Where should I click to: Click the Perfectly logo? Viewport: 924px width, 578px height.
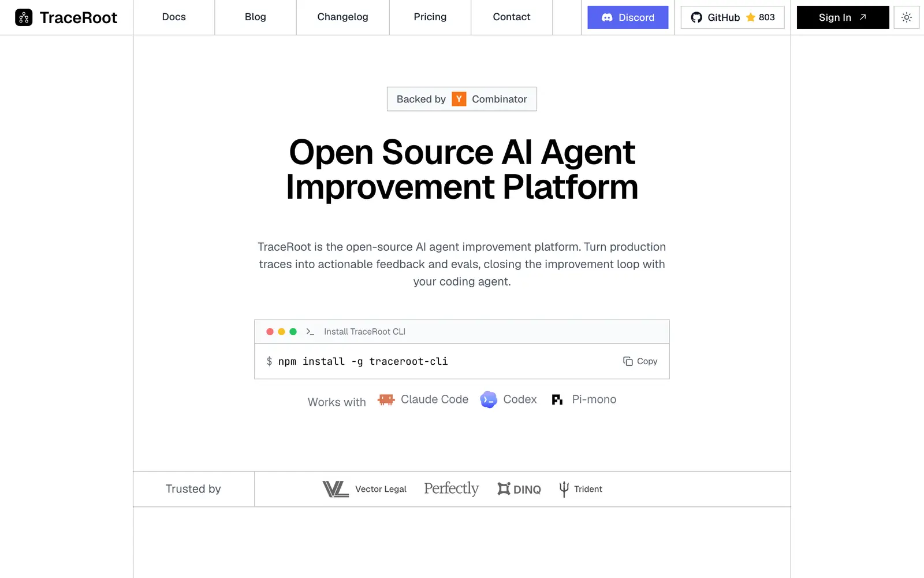[x=452, y=489]
